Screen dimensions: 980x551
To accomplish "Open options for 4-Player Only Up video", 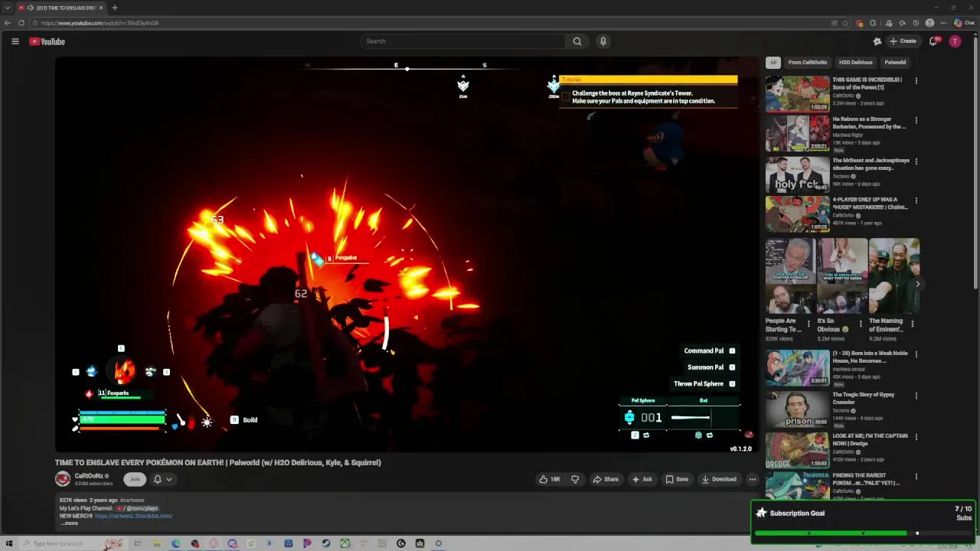I will [x=916, y=201].
